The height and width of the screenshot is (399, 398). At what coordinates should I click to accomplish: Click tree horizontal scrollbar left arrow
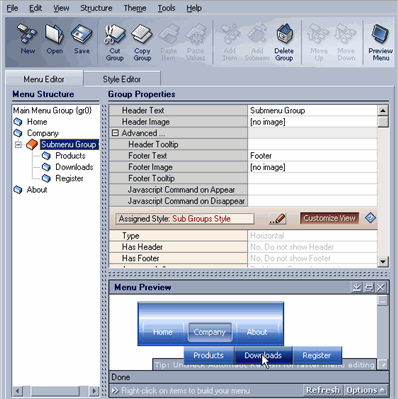tap(18, 390)
